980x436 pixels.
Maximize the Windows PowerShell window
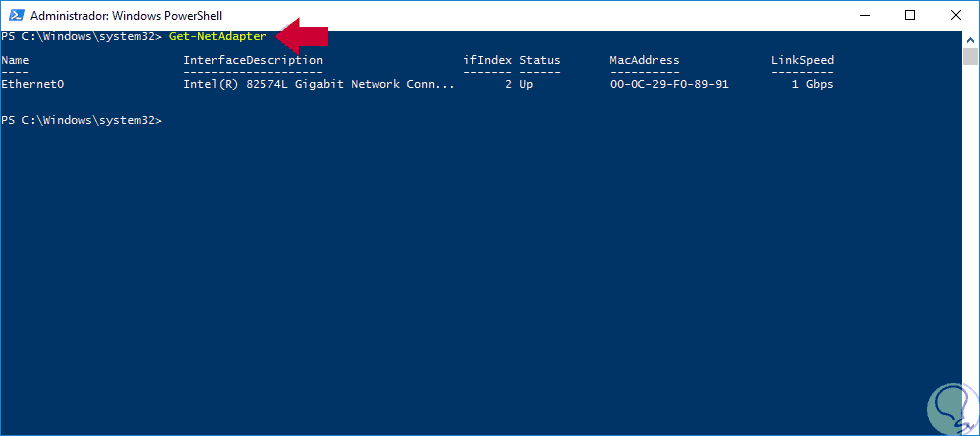pyautogui.click(x=910, y=15)
